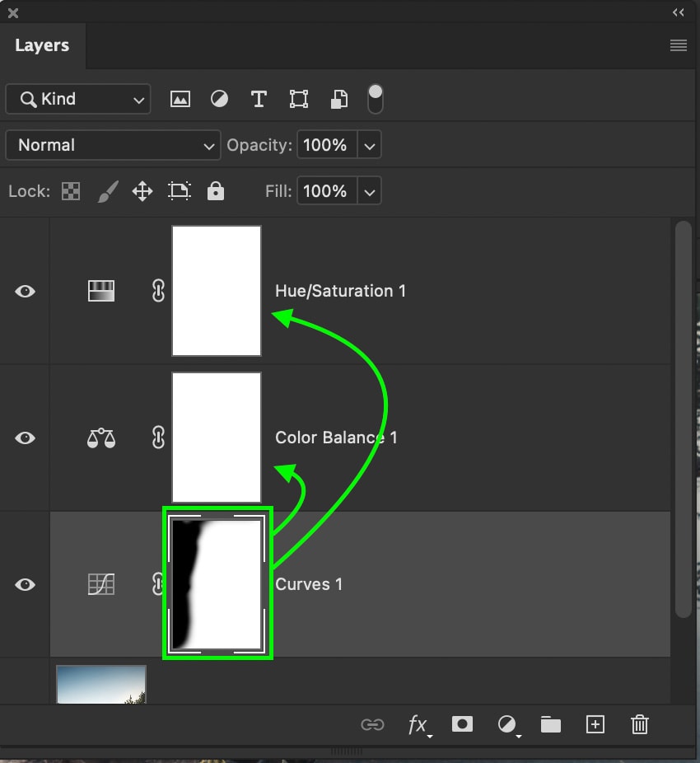Open the Kind filter dropdown

click(78, 99)
